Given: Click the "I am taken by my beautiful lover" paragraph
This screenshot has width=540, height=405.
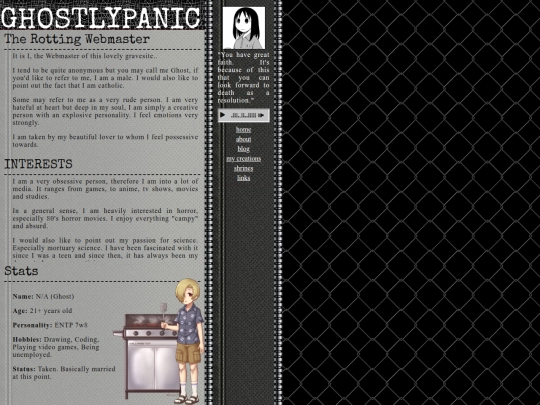Looking at the screenshot, I should point(105,141).
